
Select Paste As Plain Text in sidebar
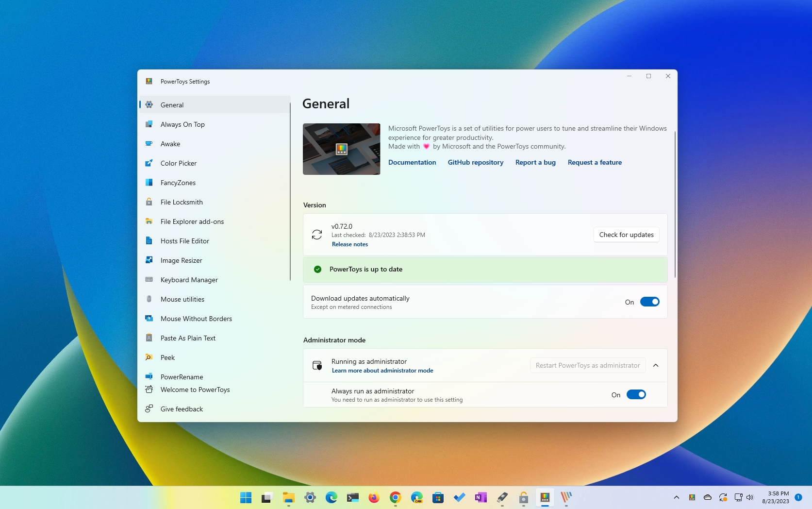[x=188, y=338]
